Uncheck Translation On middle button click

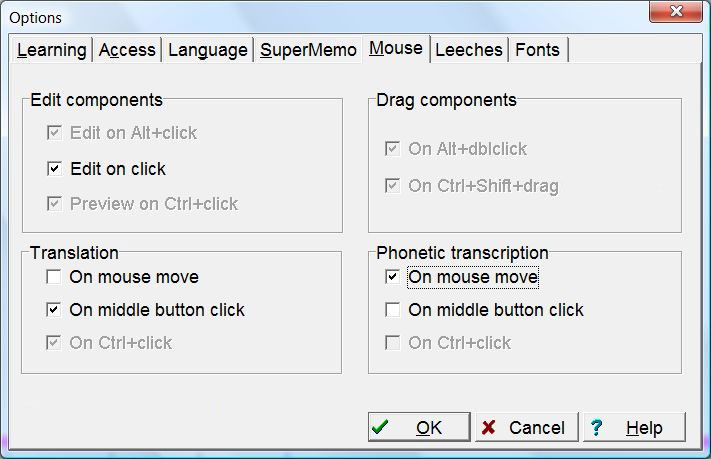click(x=53, y=310)
